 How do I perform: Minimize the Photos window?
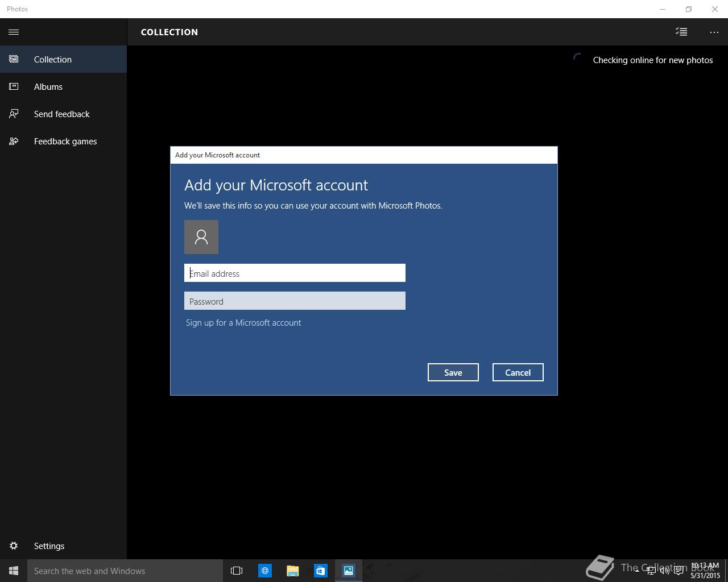663,9
